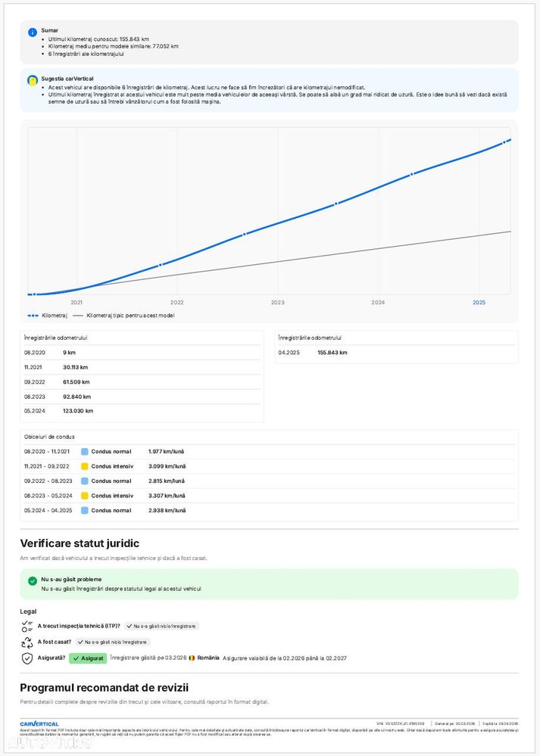Click the recycle icon beside 'A fost casat?'
540x756 pixels.
(27, 642)
